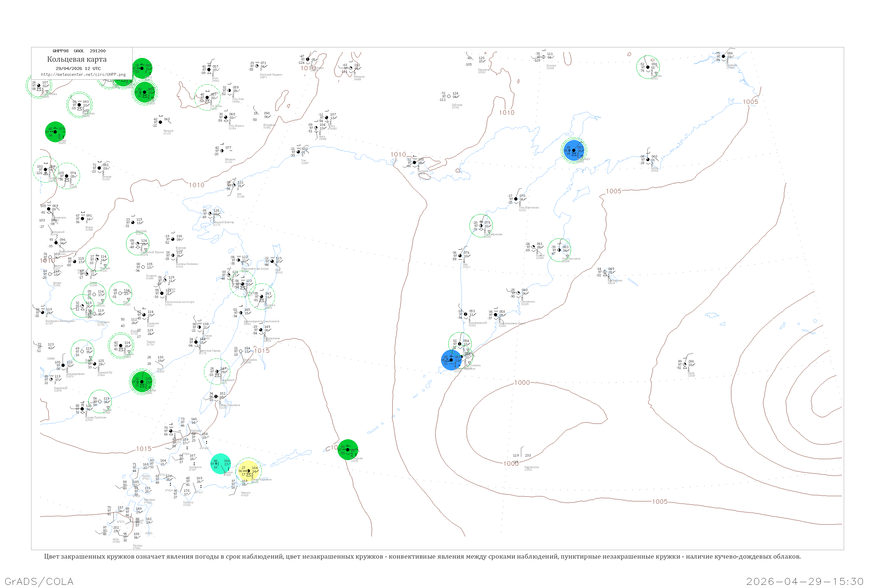
Task: Select the green Puntijarka station marker
Action: [x=348, y=449]
